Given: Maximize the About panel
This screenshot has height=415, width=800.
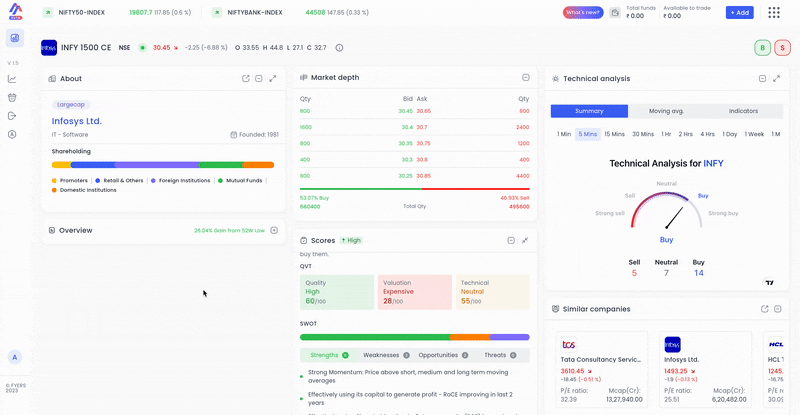Looking at the screenshot, I should tap(273, 79).
